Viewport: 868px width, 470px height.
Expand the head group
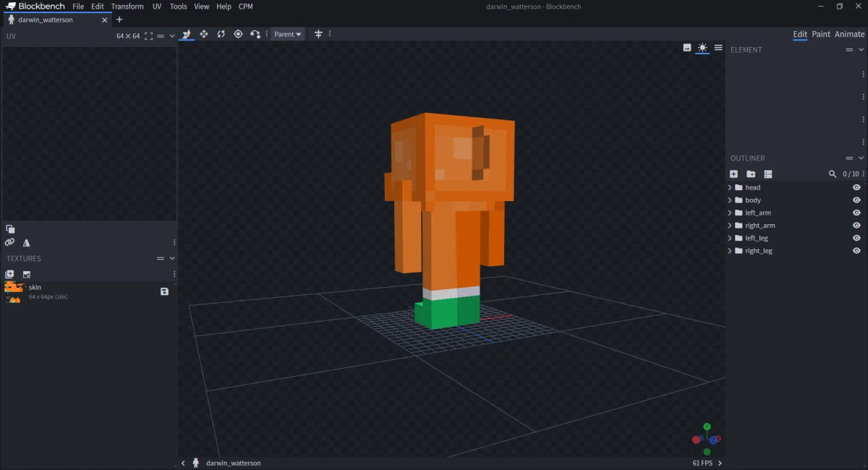pos(730,187)
